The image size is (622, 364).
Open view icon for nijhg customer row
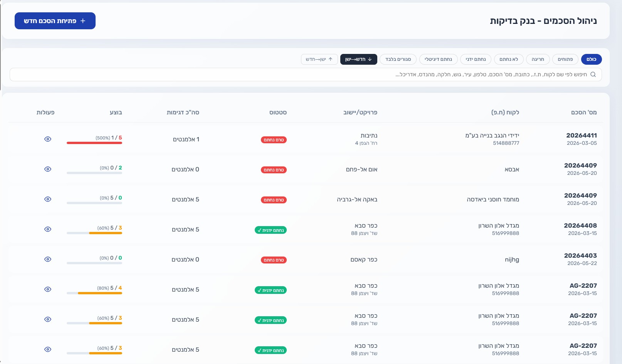click(x=48, y=259)
